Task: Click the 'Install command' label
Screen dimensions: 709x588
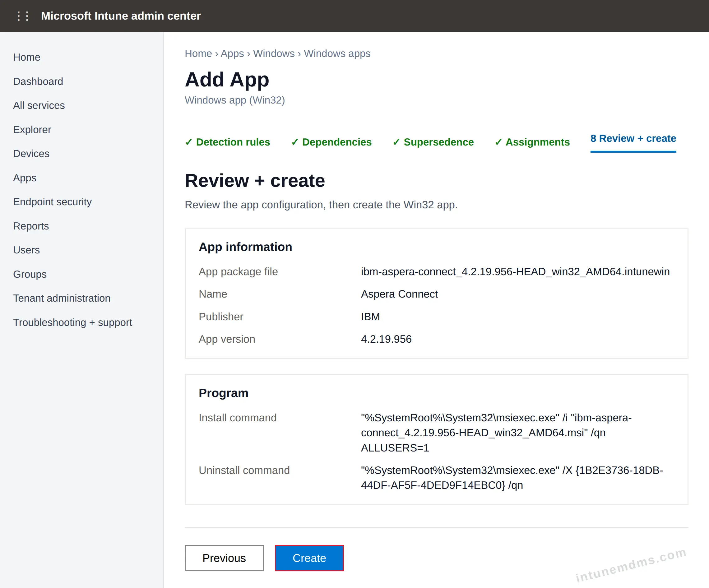Action: (237, 418)
